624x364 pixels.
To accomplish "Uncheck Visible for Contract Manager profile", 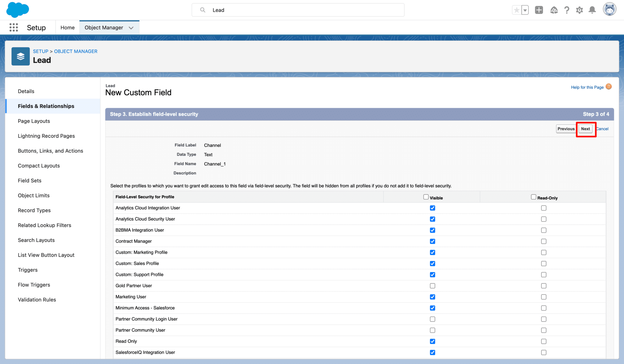I will pyautogui.click(x=432, y=241).
